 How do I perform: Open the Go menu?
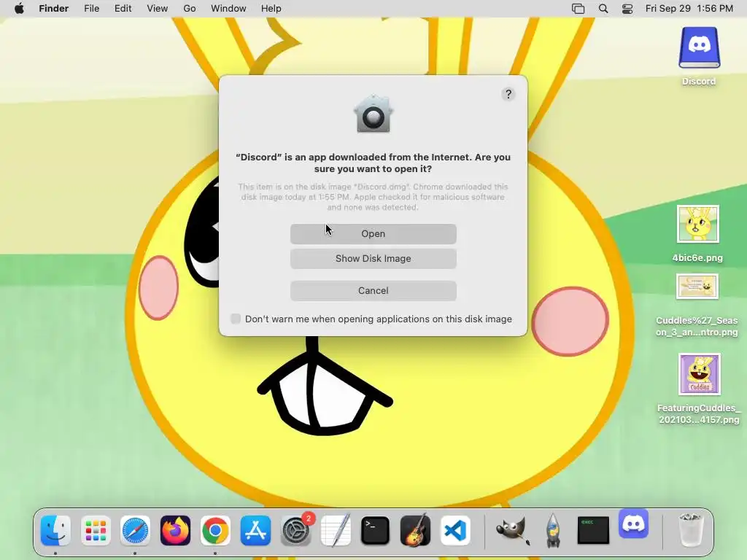[190, 9]
